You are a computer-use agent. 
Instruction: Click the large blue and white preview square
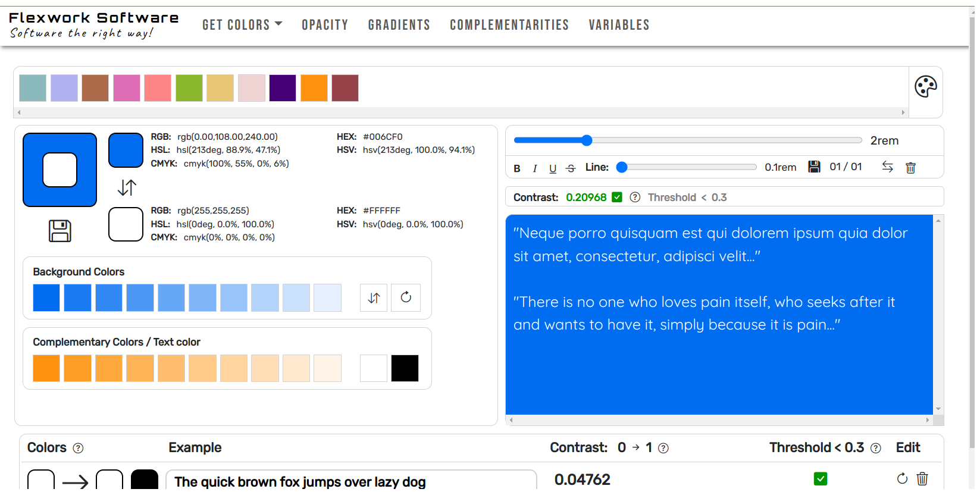pos(60,170)
